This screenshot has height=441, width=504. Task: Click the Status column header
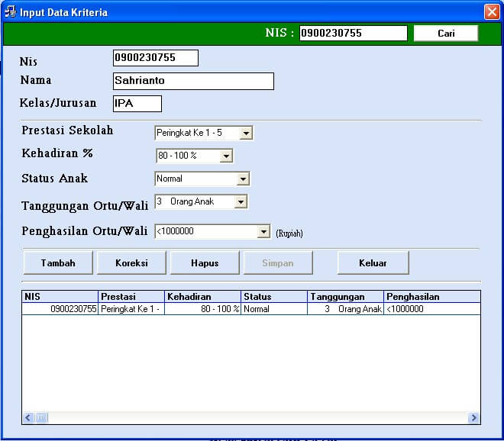coord(274,297)
